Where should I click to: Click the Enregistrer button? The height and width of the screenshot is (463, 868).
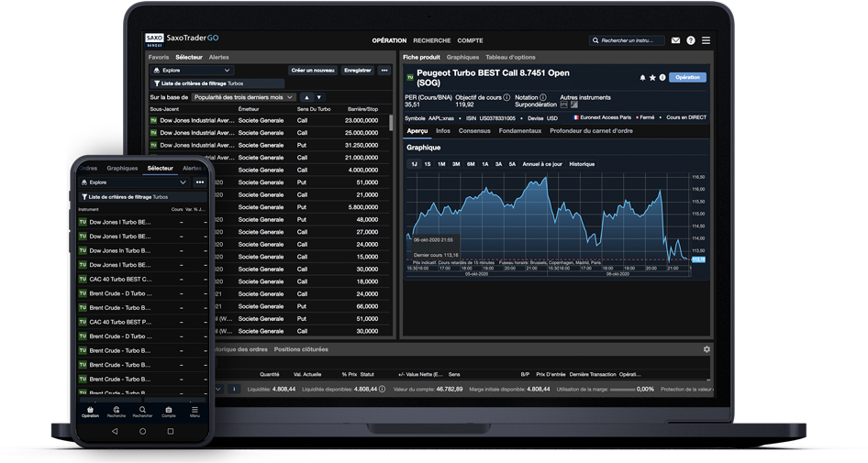click(358, 71)
